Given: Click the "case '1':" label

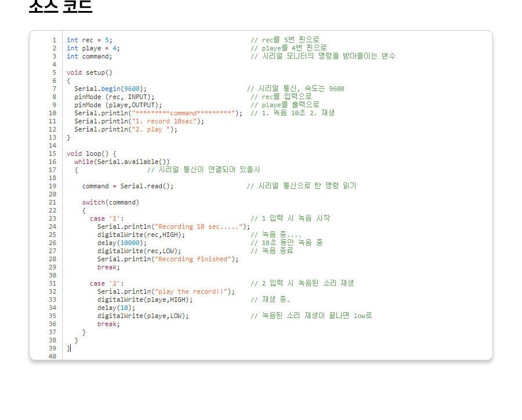Looking at the screenshot, I should coord(106,218).
